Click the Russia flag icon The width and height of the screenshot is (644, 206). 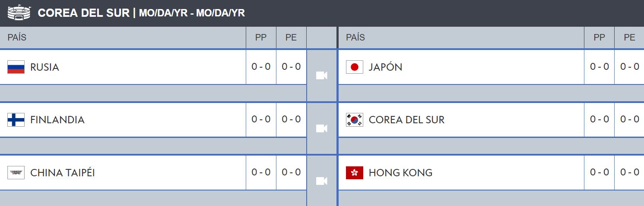point(16,67)
